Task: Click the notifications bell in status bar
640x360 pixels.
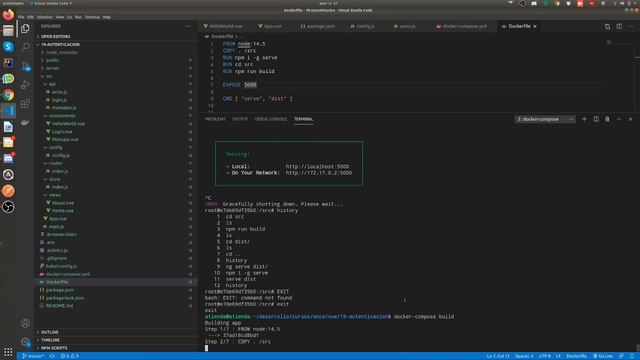Action: point(632,356)
